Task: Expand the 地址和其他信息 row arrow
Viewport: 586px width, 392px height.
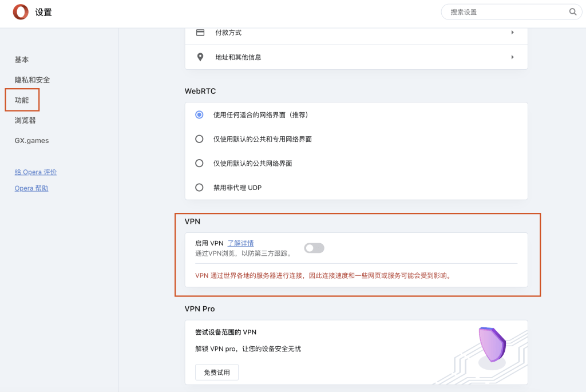Action: click(x=512, y=57)
